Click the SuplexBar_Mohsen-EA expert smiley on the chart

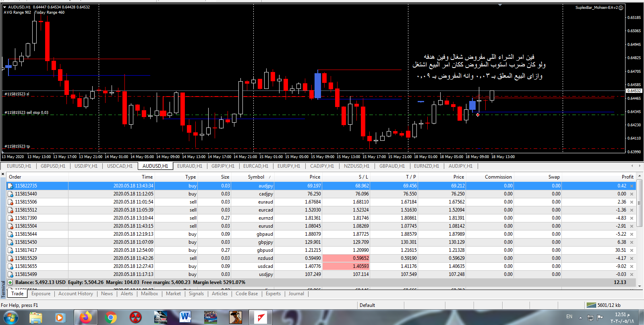(621, 8)
